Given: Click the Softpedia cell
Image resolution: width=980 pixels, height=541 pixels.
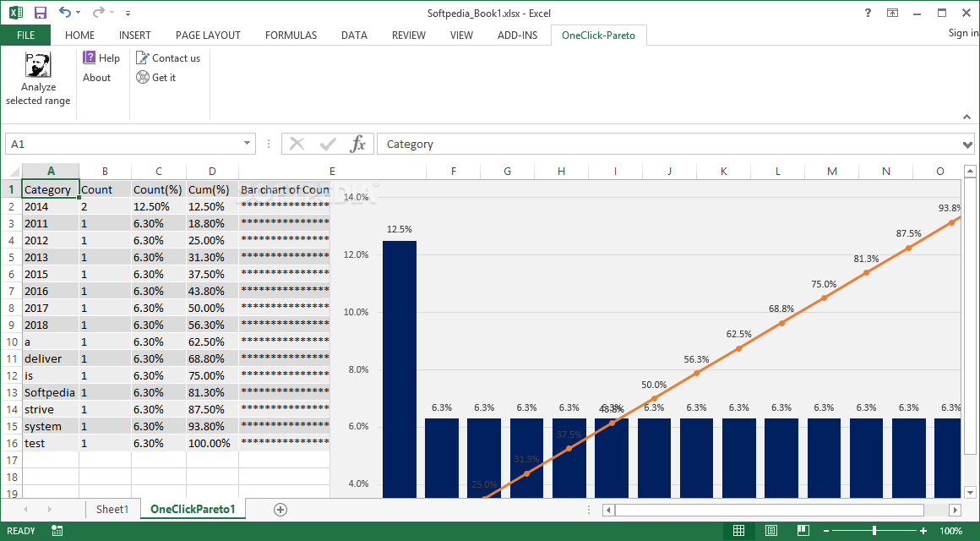Looking at the screenshot, I should 51,392.
